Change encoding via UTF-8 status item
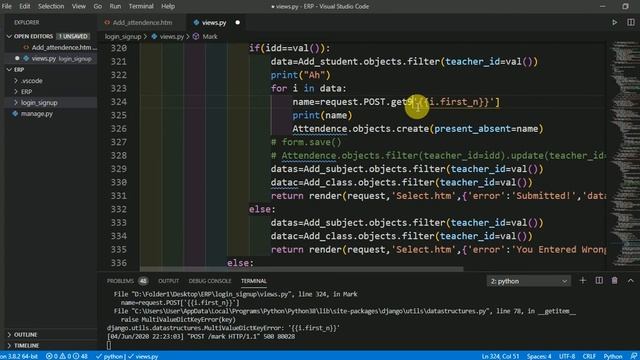640x360 pixels. point(567,356)
